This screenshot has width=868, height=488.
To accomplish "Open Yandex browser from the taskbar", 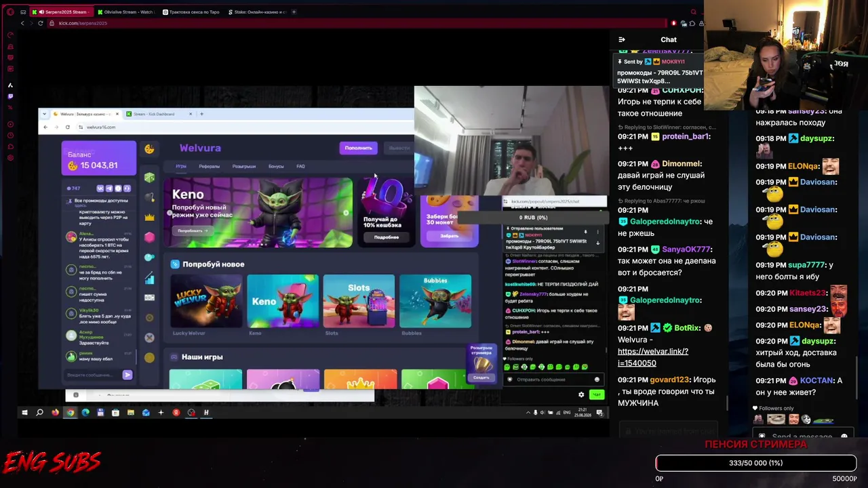I will pos(176,412).
